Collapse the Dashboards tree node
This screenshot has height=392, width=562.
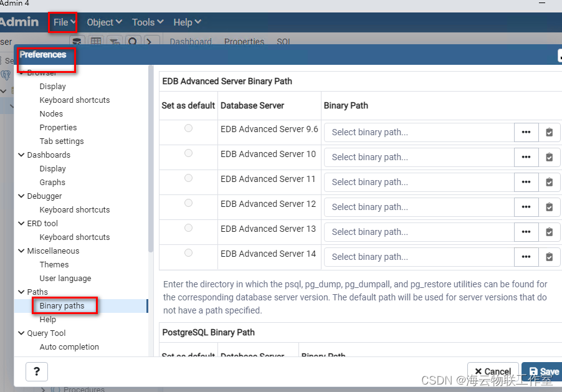point(22,155)
